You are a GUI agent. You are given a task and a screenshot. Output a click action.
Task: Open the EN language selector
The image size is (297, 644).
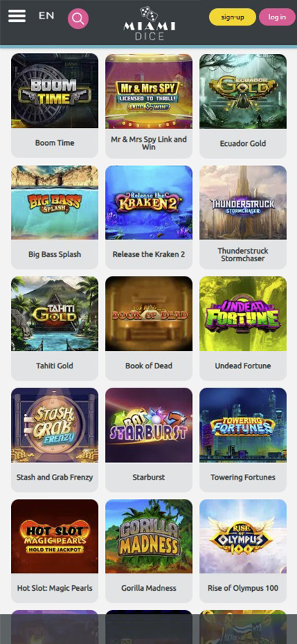click(46, 16)
